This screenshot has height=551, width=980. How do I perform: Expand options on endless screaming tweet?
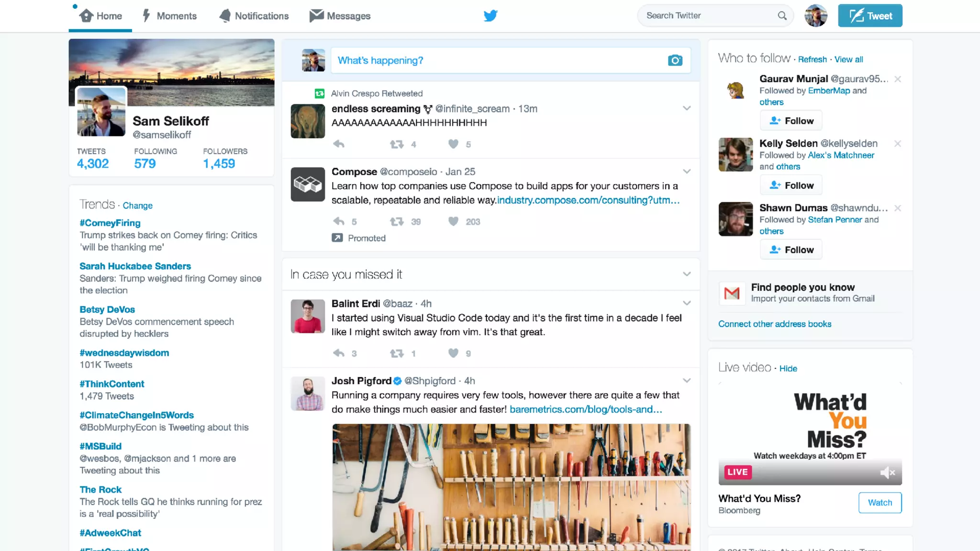pyautogui.click(x=687, y=108)
